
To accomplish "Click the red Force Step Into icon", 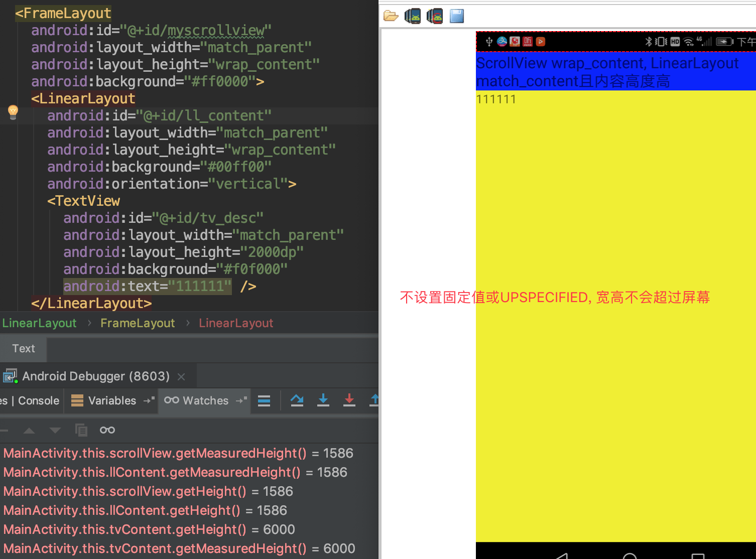I will (x=349, y=400).
